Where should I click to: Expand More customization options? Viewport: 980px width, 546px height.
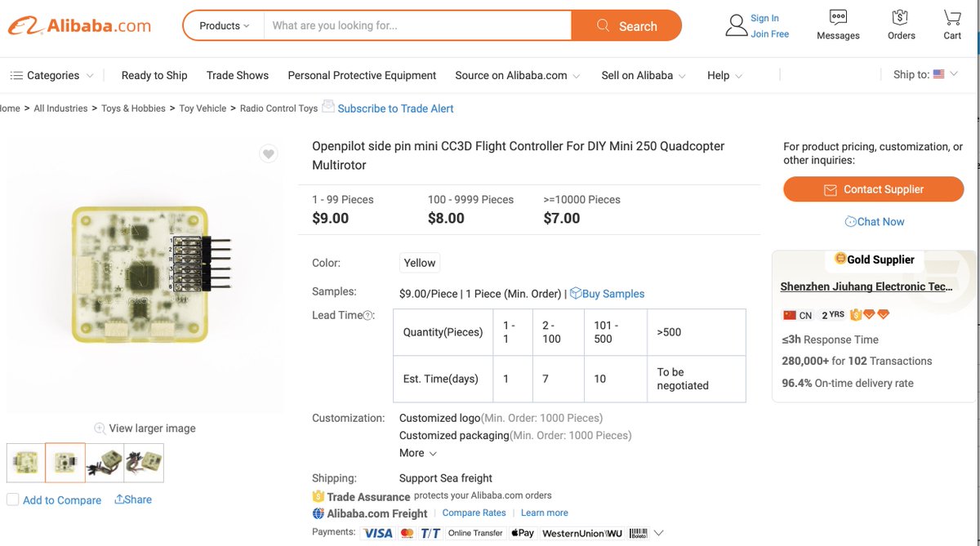[417, 453]
